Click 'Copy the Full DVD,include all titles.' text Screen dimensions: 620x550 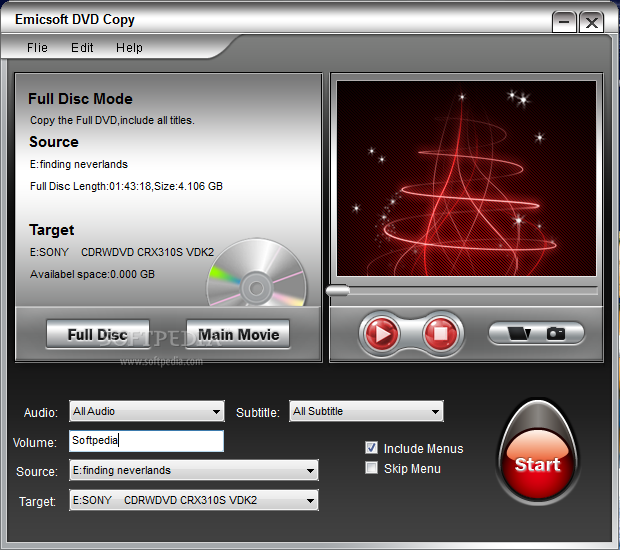(x=112, y=120)
